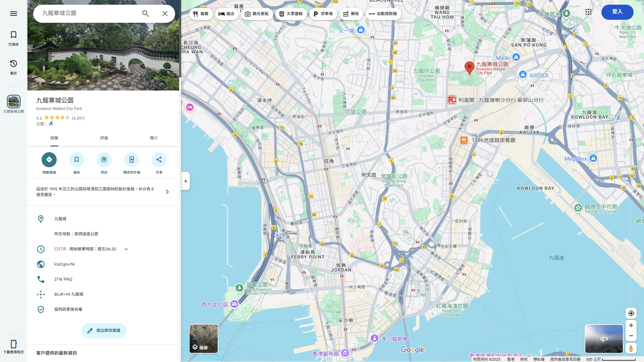Click the 西九文化區 attraction marker
Image resolution: width=644 pixels, height=362 pixels.
(234, 304)
